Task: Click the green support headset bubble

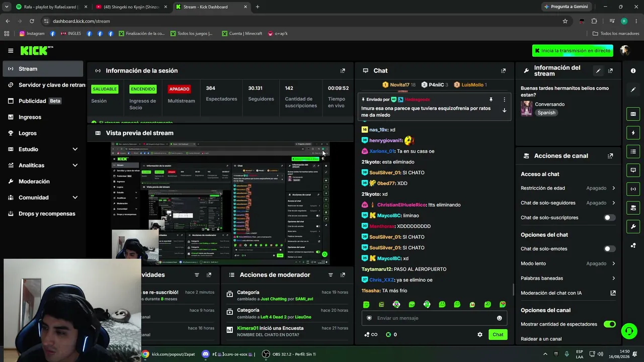Action: 628,331
